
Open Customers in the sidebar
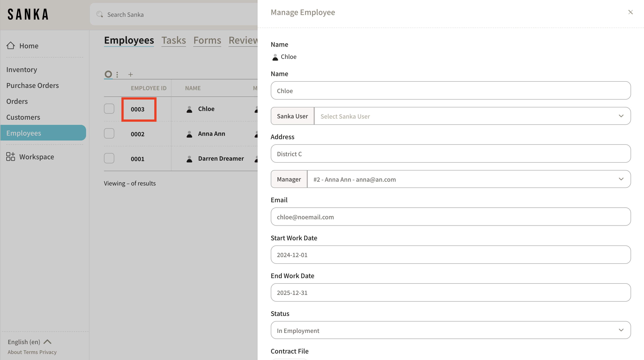tap(23, 117)
